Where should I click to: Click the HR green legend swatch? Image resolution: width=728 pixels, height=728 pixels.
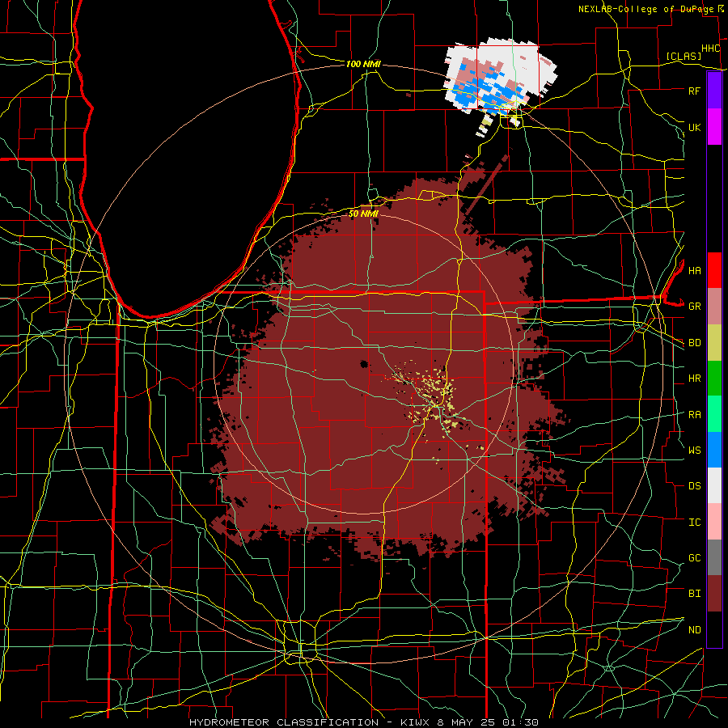714,378
